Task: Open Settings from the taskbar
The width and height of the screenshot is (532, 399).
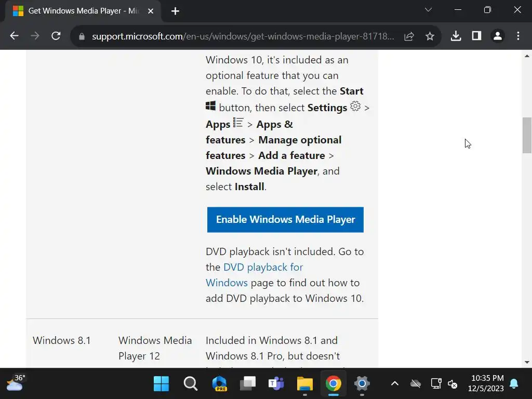Action: coord(362,383)
